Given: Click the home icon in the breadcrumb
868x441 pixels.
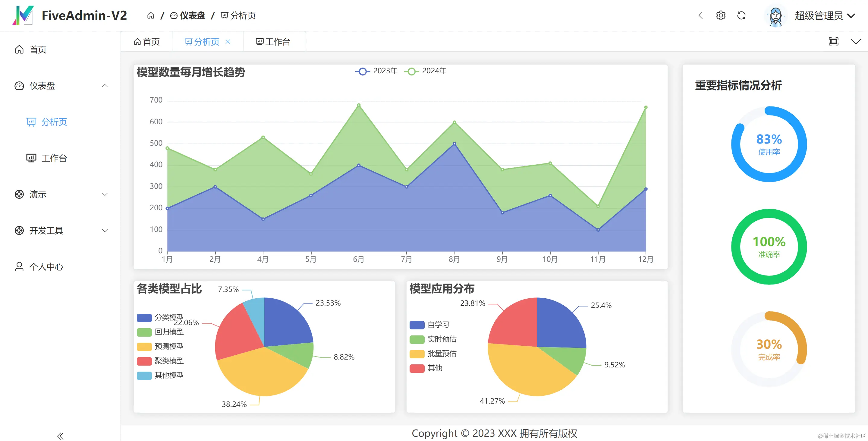Looking at the screenshot, I should click(151, 15).
